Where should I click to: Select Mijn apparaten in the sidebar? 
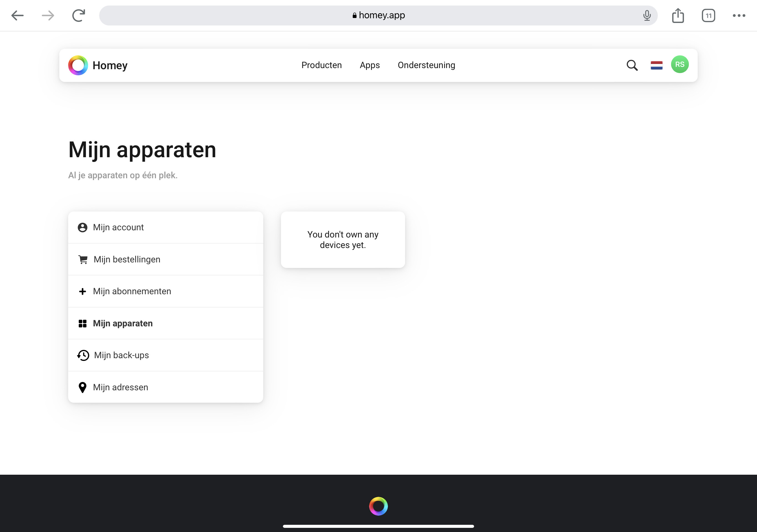[123, 324]
